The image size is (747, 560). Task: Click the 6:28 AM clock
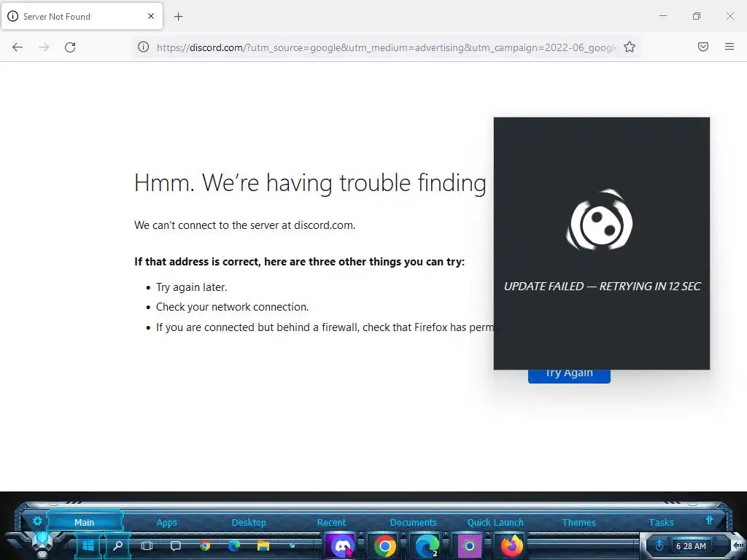click(691, 546)
